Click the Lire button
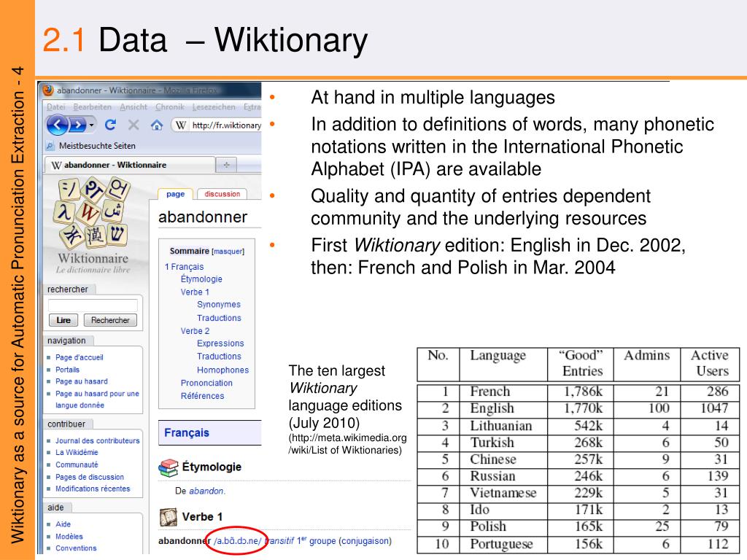 tap(63, 320)
